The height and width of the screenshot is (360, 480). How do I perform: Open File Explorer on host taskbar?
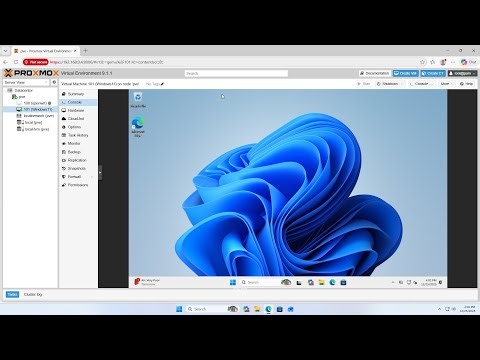tap(257, 309)
